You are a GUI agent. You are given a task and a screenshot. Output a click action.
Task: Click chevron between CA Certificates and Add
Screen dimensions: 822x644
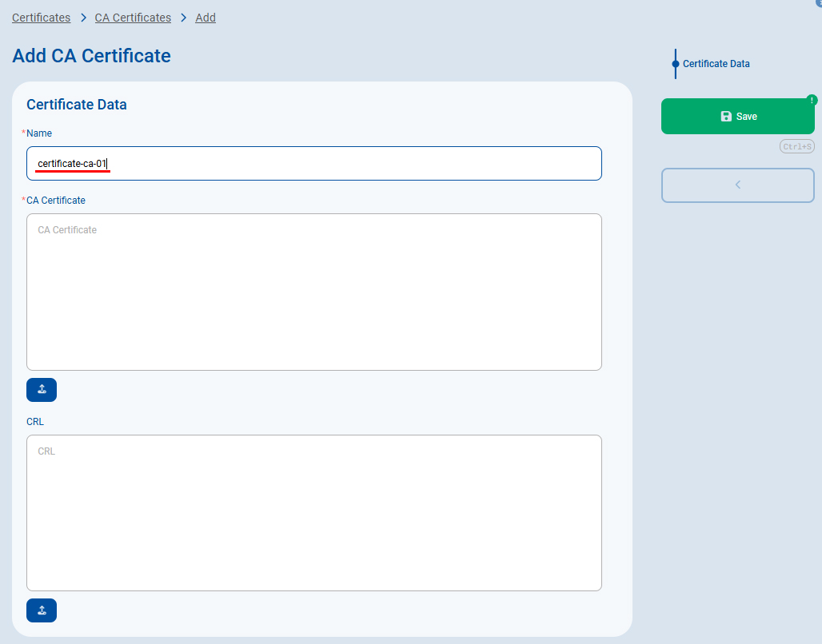(x=183, y=18)
